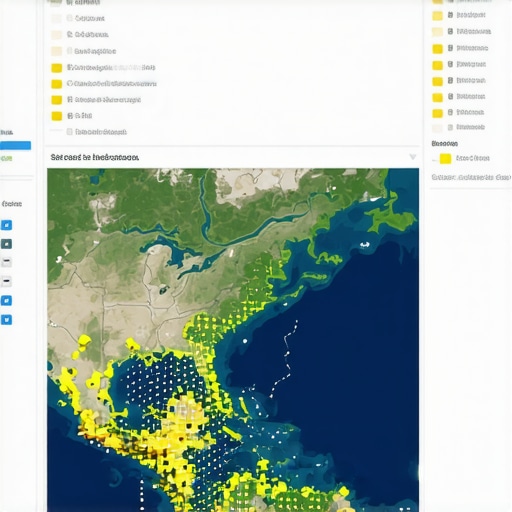This screenshot has width=512, height=512.
Task: Click second bright yellow swatch in center legend
Action: point(56,84)
